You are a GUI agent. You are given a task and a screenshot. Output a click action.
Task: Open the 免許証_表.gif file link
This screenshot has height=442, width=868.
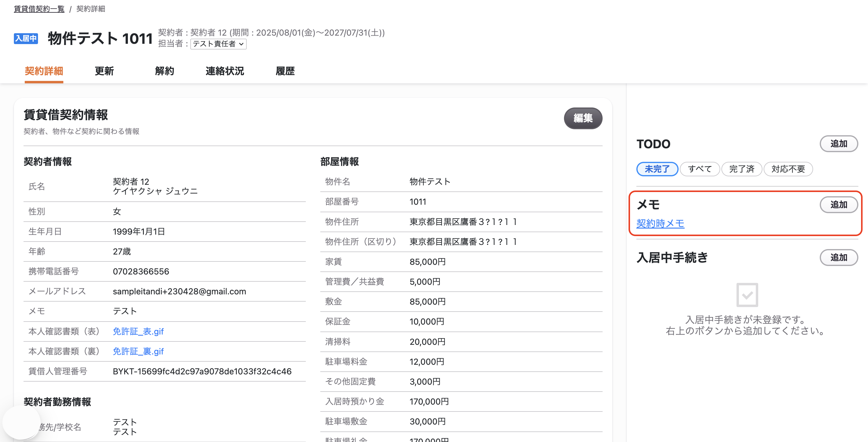138,331
